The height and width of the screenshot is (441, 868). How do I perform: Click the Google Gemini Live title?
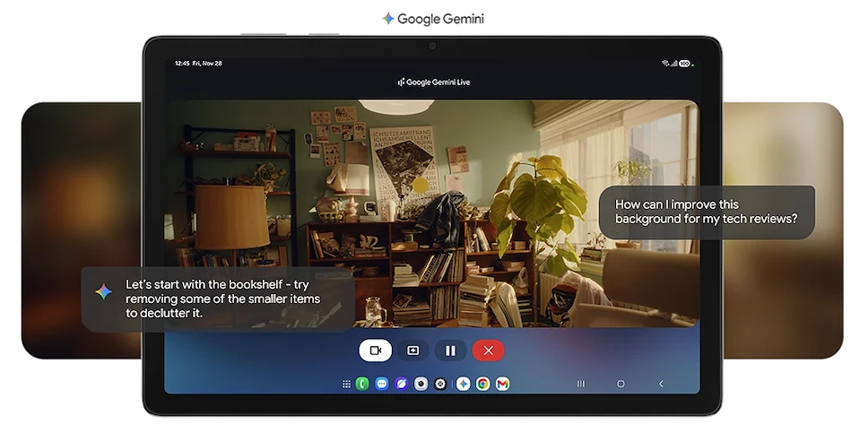coord(434,82)
